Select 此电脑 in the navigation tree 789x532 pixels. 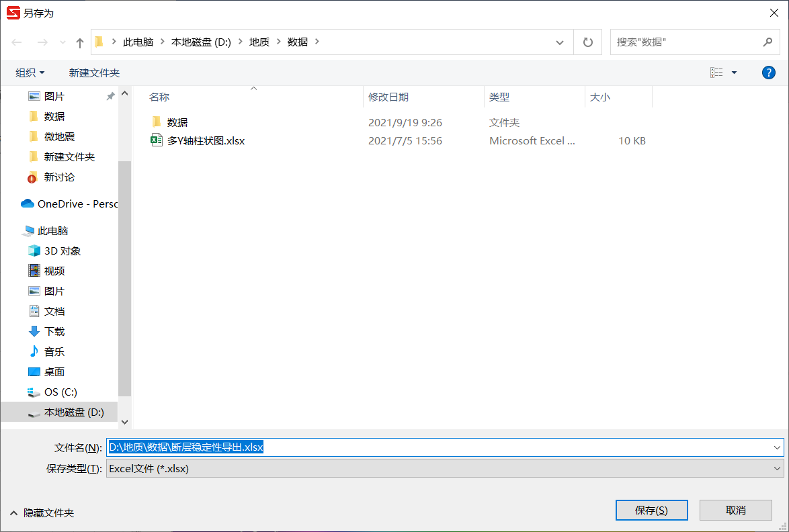52,231
